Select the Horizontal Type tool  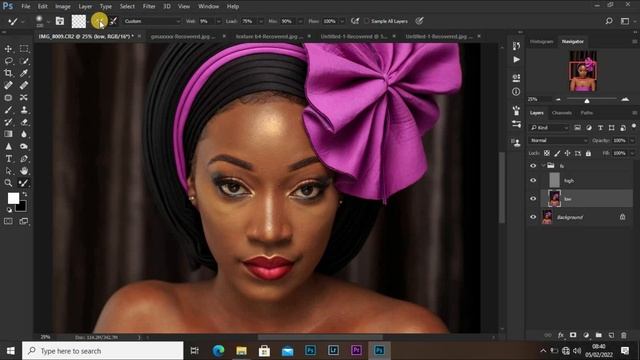click(8, 158)
